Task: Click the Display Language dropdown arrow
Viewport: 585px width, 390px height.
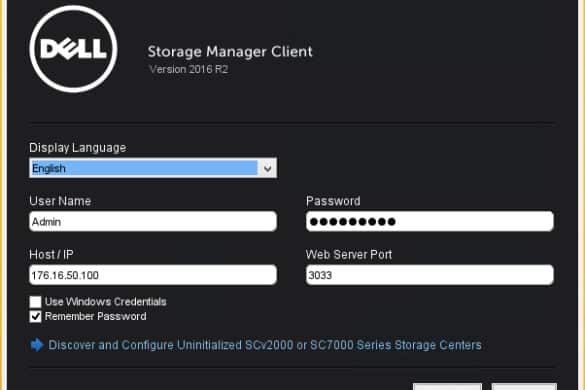Action: 268,168
